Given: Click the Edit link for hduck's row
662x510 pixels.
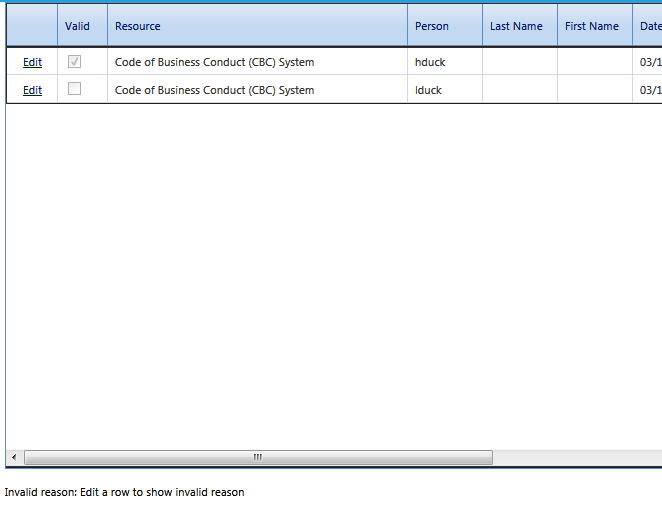Looking at the screenshot, I should point(32,62).
